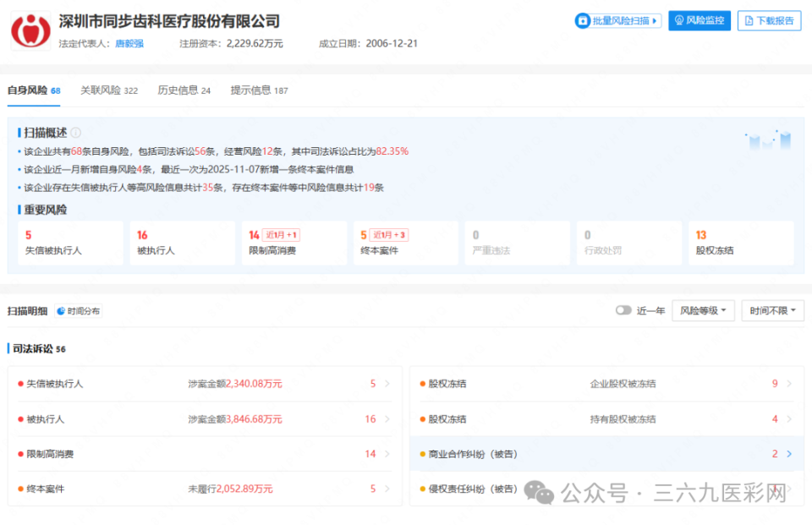Viewport: 812px width, 525px height.
Task: Click the 82.35% percentage text
Action: click(x=392, y=151)
